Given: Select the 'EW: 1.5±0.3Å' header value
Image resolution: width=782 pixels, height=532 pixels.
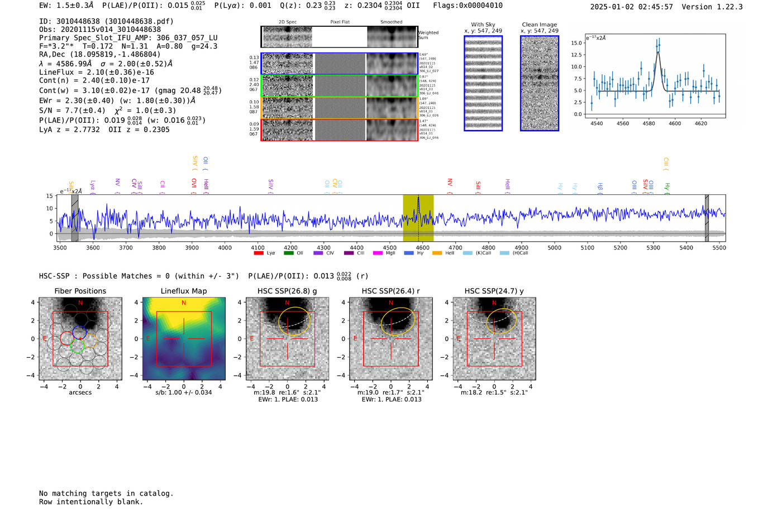Looking at the screenshot, I should [x=66, y=6].
